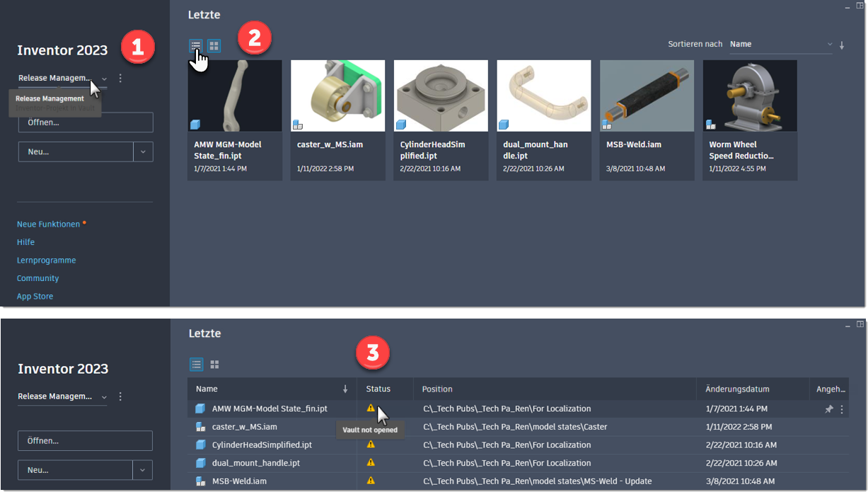Pin the AMW MGM-Model State_fin.ipt row
This screenshot has height=492, width=868.
[829, 409]
